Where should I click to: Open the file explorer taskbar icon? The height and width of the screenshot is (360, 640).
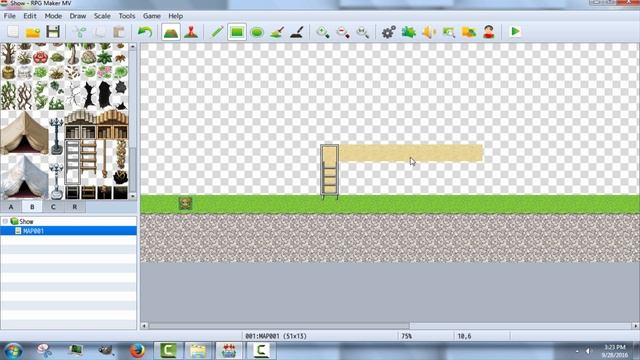(198, 351)
